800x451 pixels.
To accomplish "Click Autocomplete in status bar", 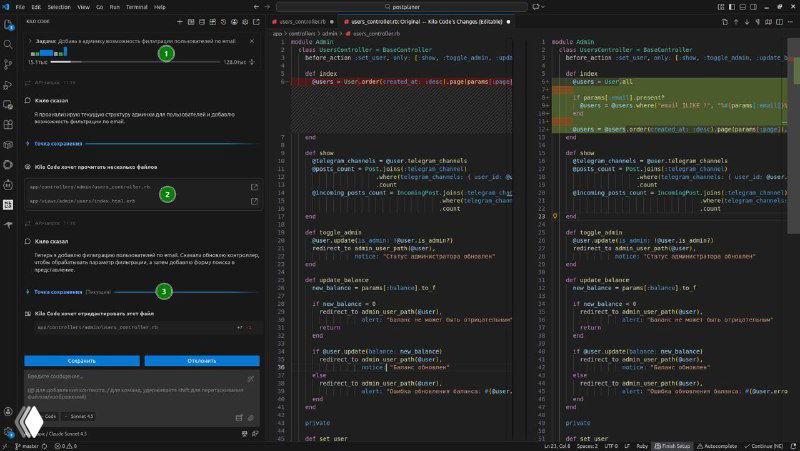I will [717, 446].
